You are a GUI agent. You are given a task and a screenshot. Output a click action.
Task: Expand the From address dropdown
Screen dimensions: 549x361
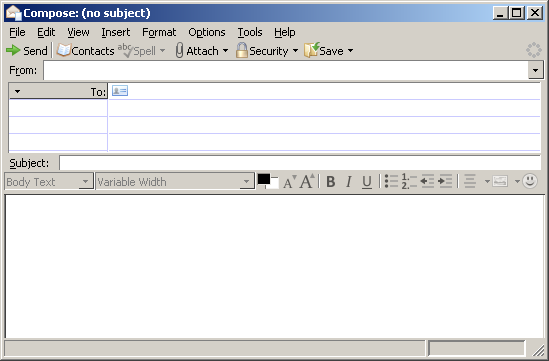click(x=535, y=70)
